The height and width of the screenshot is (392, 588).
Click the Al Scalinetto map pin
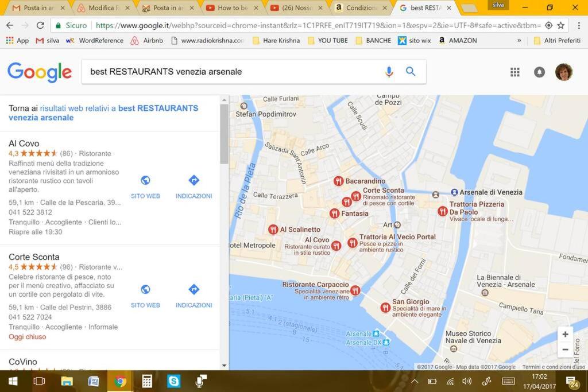click(273, 229)
